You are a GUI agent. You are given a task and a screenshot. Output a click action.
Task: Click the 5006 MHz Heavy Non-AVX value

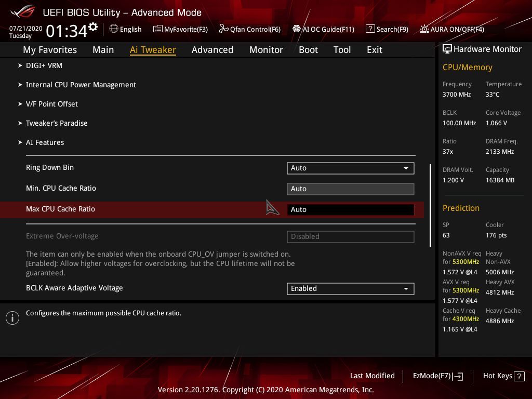[500, 272]
